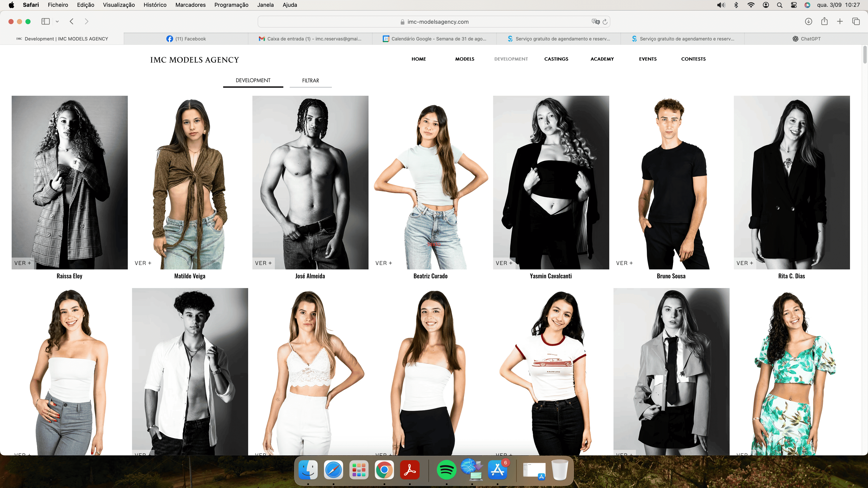This screenshot has height=488, width=868.
Task: Click the translate page icon
Action: pyautogui.click(x=595, y=22)
